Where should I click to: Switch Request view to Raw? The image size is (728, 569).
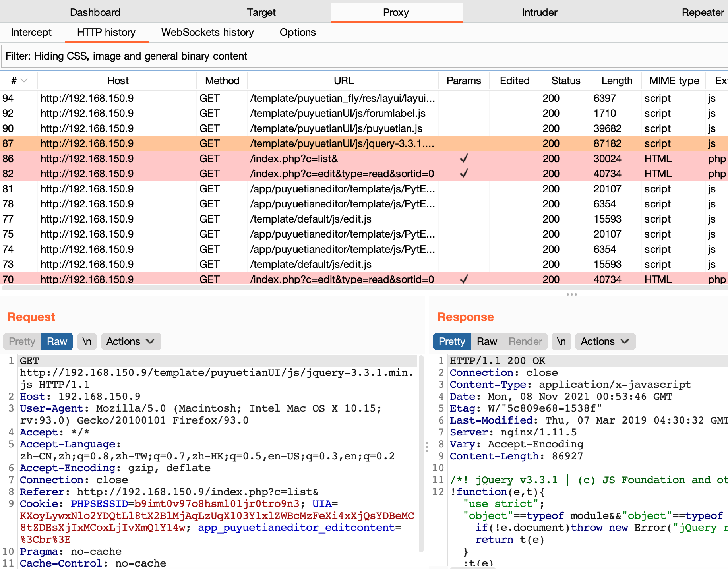coord(57,341)
